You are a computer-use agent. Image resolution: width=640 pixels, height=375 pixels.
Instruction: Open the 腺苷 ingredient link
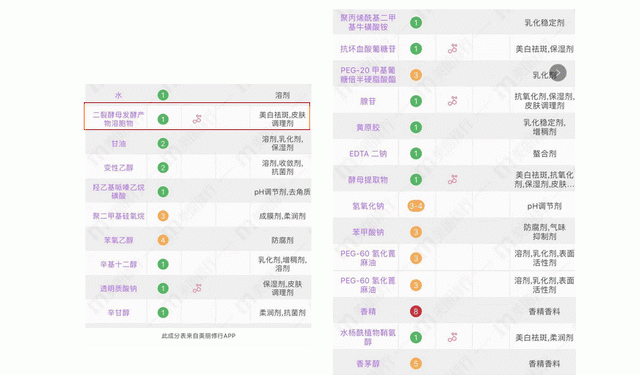pos(368,101)
